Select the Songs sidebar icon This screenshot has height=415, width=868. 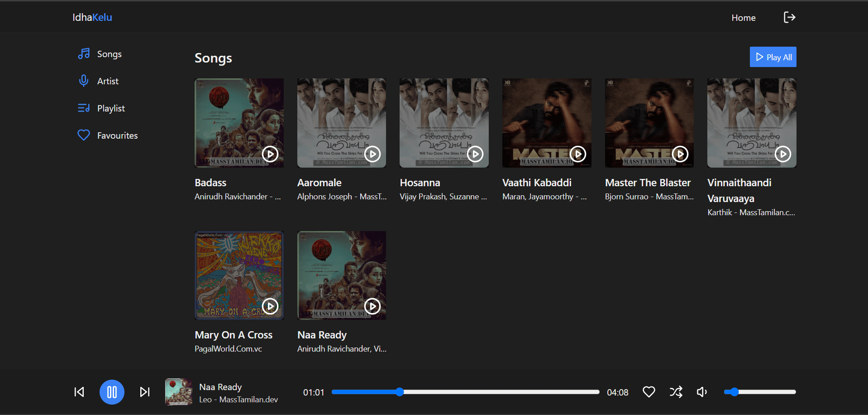click(84, 53)
